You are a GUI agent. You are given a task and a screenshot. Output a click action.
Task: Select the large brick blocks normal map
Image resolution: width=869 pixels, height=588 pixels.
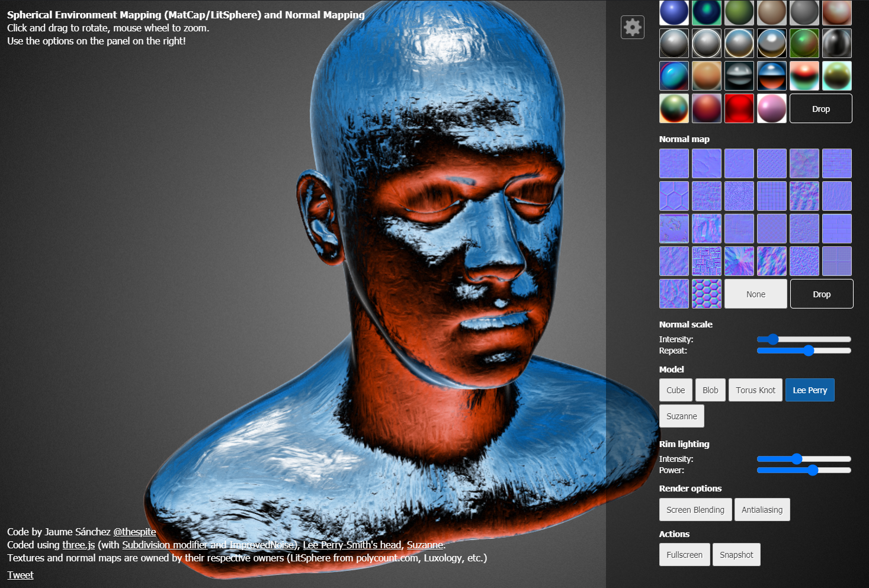[x=837, y=229]
